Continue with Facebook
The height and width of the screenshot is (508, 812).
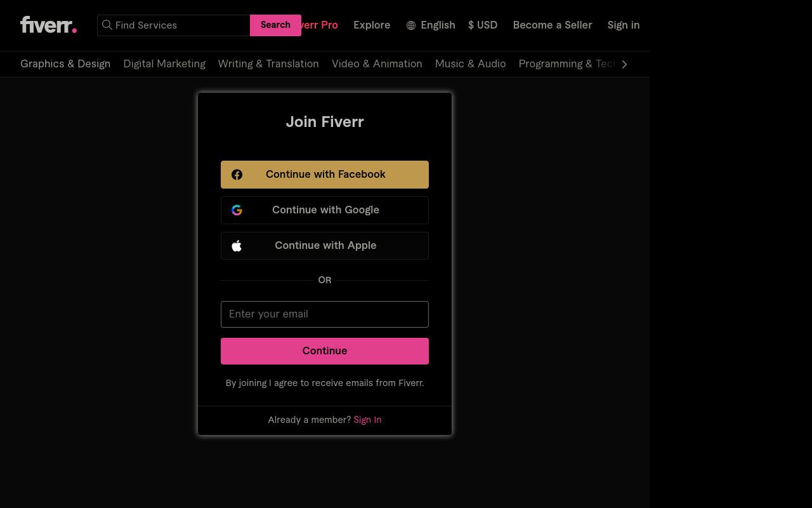click(x=325, y=175)
